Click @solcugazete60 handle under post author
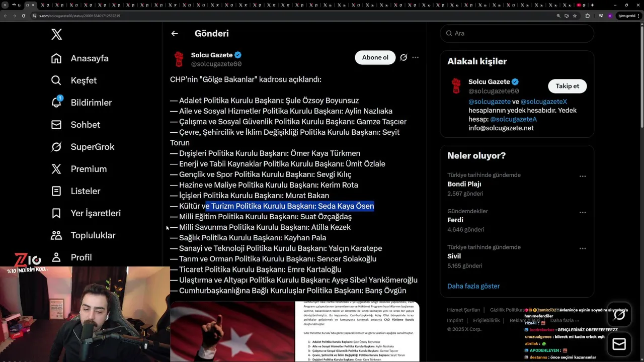 click(x=216, y=64)
